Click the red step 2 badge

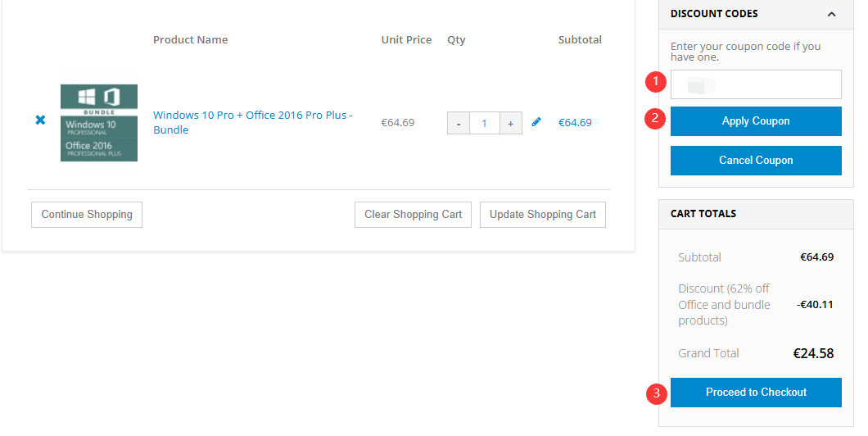click(x=654, y=119)
